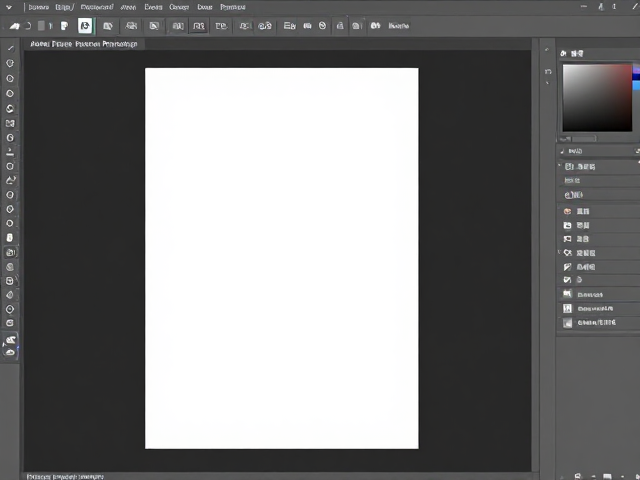Click the bottom layer thumbnail in the right panel
Image resolution: width=640 pixels, height=480 pixels.
click(567, 323)
